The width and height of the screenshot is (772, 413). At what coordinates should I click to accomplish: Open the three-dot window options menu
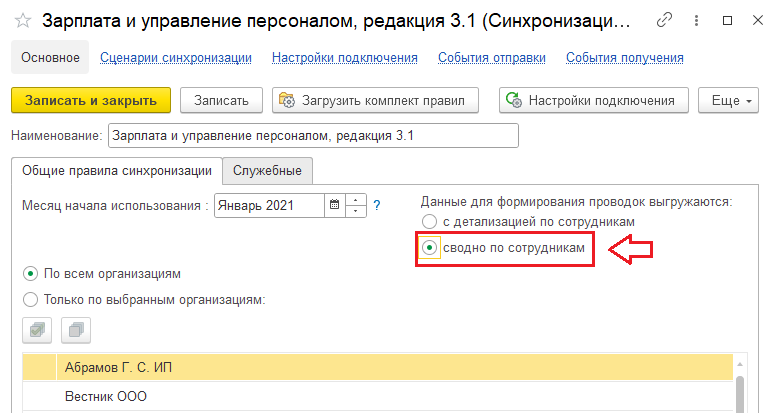(696, 20)
